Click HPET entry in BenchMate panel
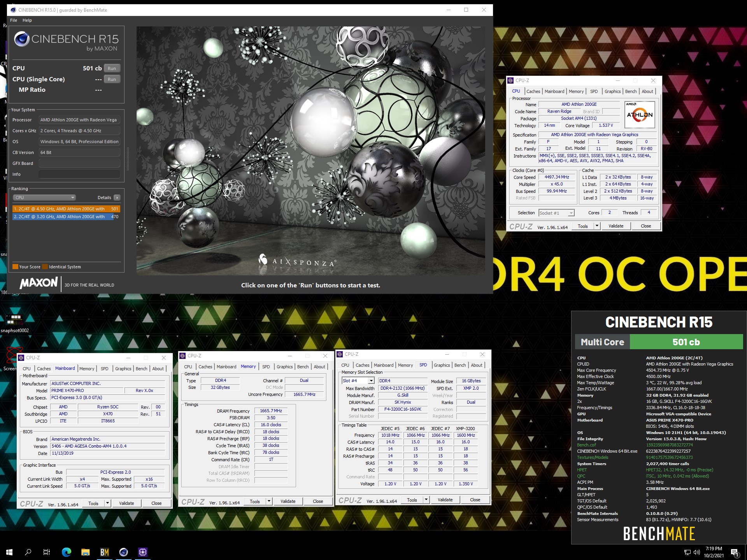The height and width of the screenshot is (560, 747). pyautogui.click(x=582, y=470)
